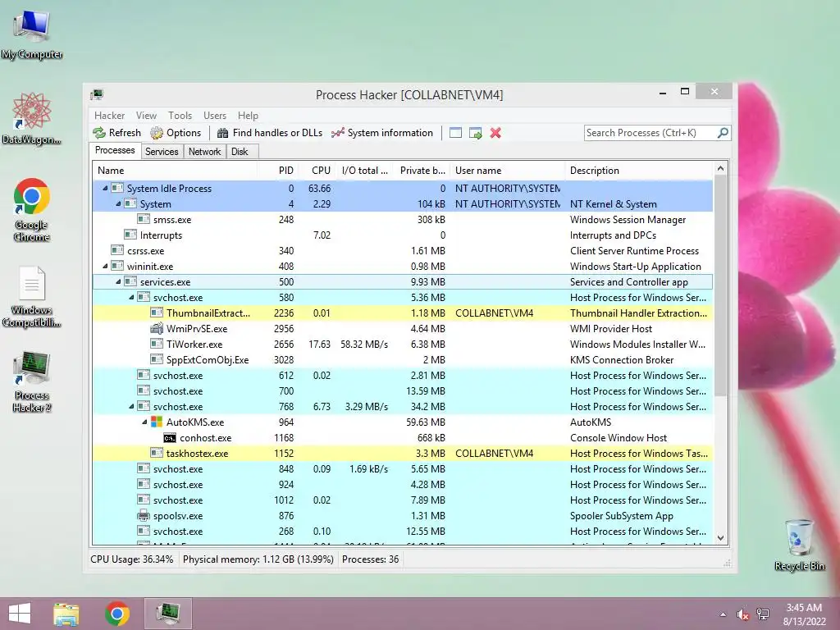This screenshot has width=840, height=630.
Task: Open the Users menu
Action: pyautogui.click(x=215, y=115)
